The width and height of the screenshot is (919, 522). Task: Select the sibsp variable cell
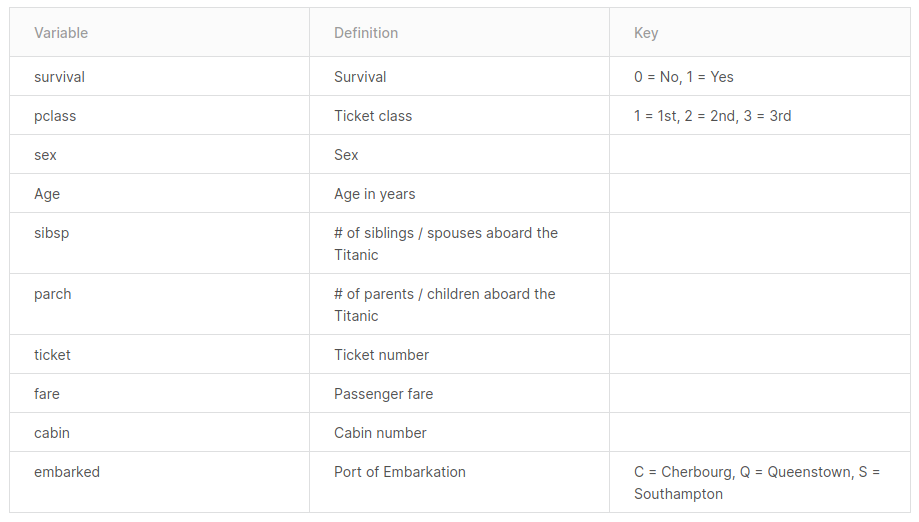pos(159,244)
